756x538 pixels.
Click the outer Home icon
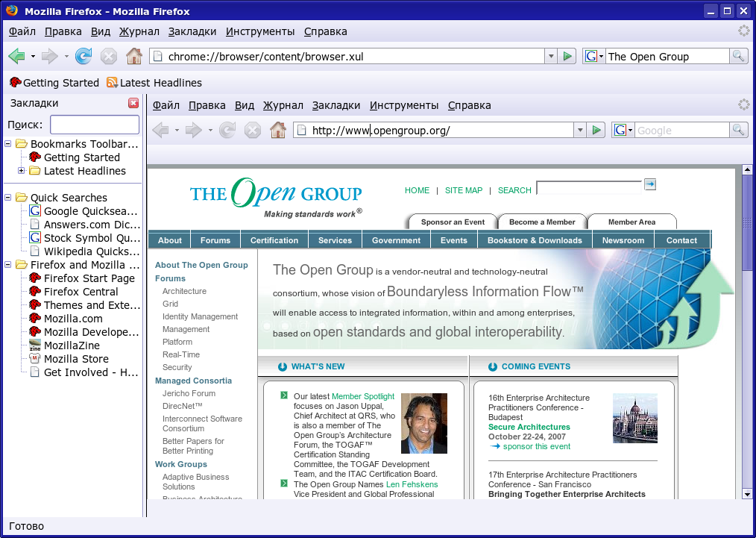[134, 56]
